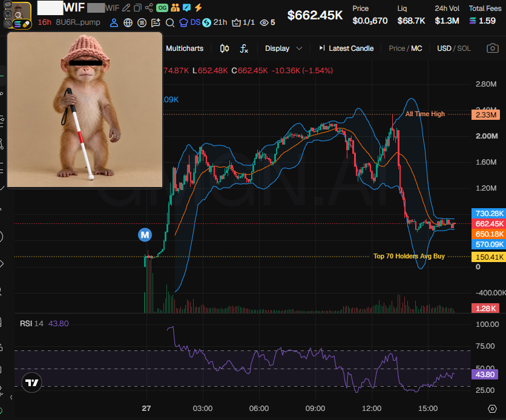The image size is (506, 420).
Task: Switch chart to MC mode
Action: (x=416, y=48)
